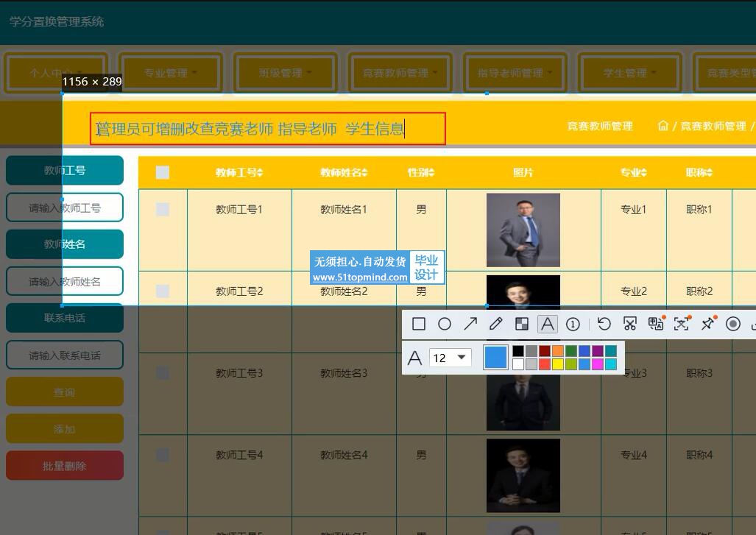Open the photo thumbnail for 教师工号1

tap(523, 230)
